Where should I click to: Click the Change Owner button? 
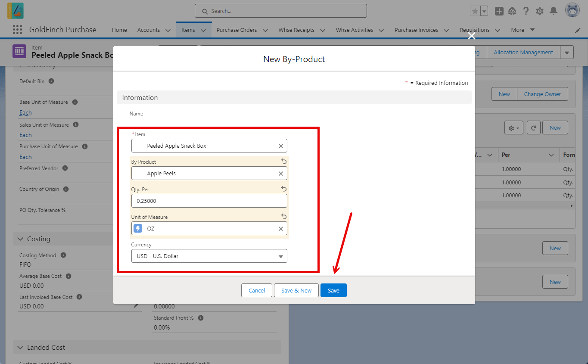click(542, 94)
